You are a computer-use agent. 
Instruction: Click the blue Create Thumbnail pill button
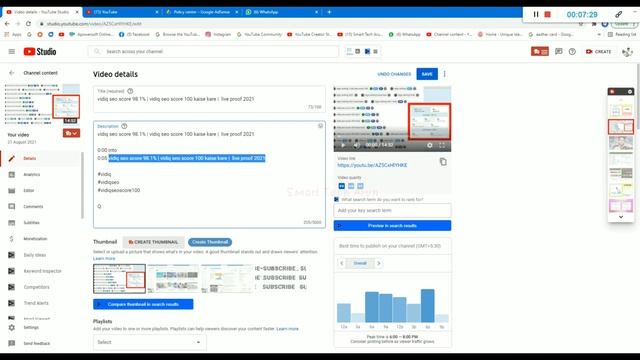click(x=210, y=242)
